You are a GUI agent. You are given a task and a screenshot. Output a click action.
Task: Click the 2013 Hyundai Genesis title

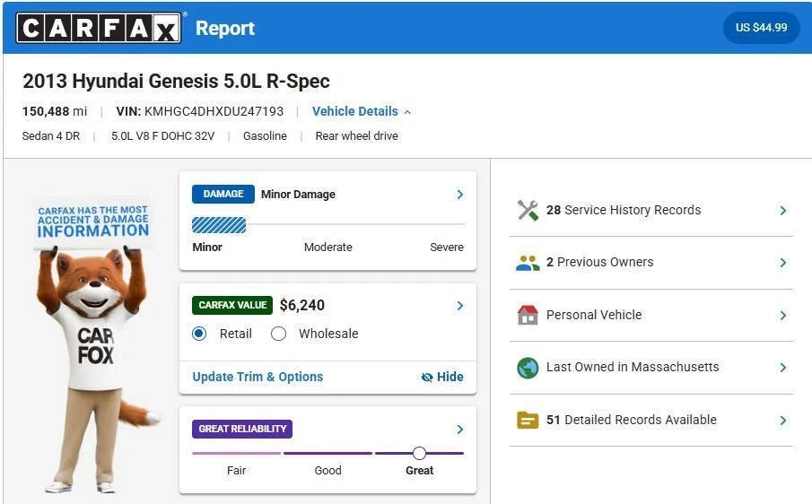point(176,82)
